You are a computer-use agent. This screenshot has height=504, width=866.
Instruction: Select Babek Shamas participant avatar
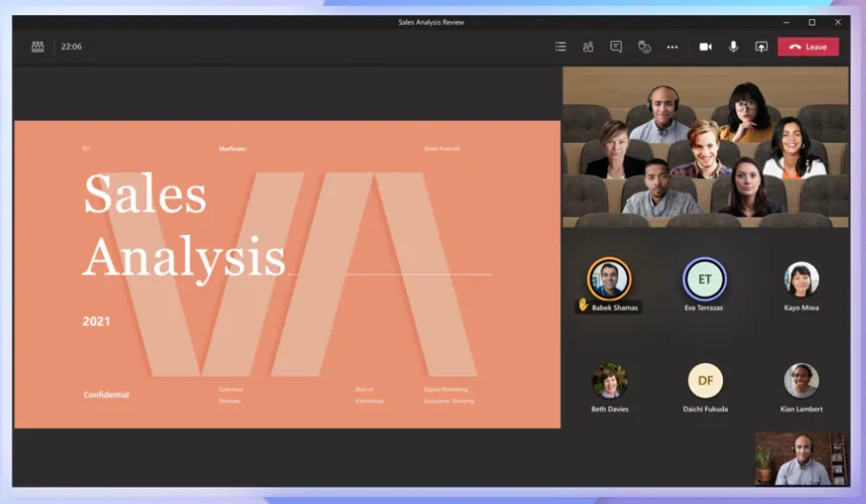[x=609, y=279]
